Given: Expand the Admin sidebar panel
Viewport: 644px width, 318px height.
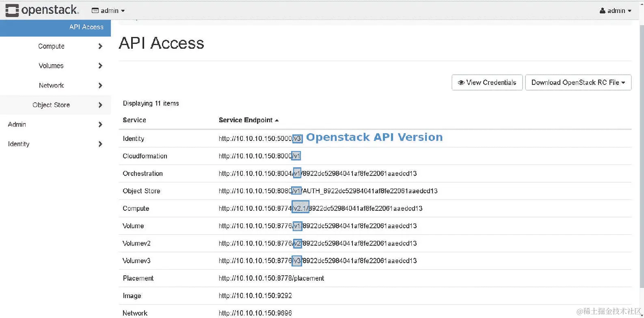Looking at the screenshot, I should (55, 124).
